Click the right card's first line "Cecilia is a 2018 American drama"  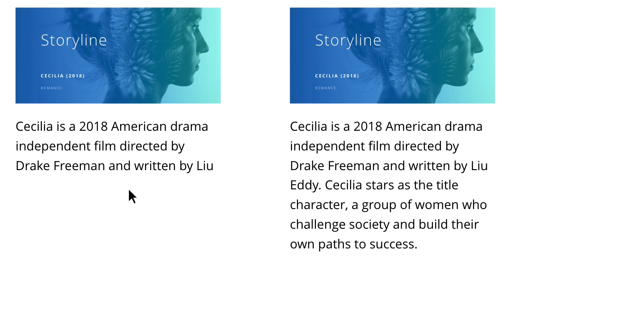coord(386,126)
